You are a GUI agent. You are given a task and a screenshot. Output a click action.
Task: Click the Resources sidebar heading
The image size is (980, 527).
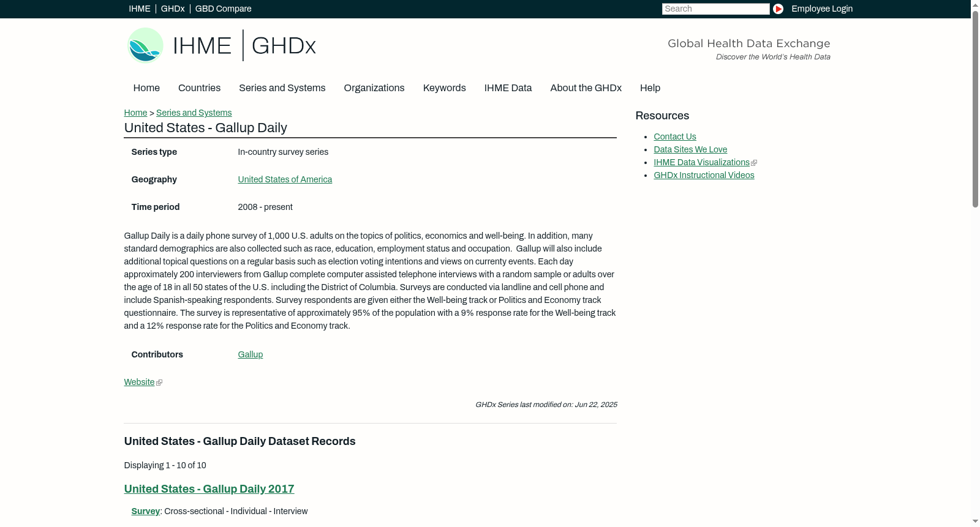662,116
